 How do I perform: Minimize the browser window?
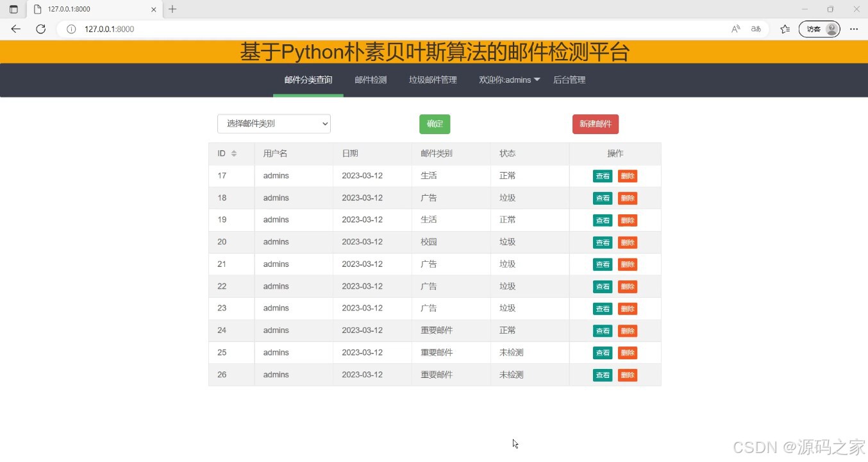click(x=805, y=9)
